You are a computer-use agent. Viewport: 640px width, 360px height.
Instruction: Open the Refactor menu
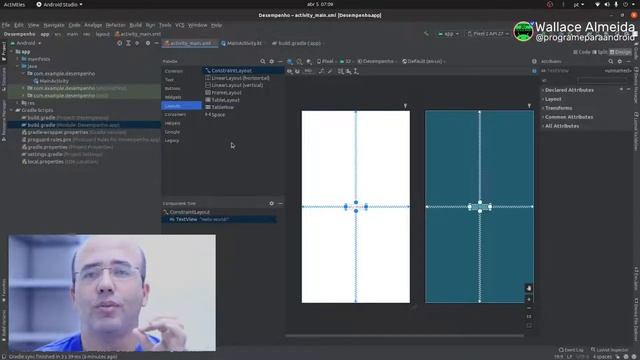(x=116, y=25)
